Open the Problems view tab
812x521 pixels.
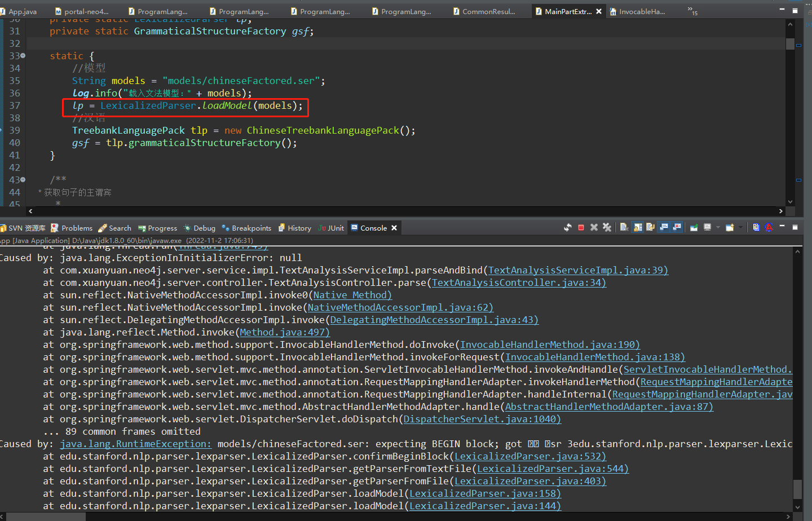click(72, 228)
